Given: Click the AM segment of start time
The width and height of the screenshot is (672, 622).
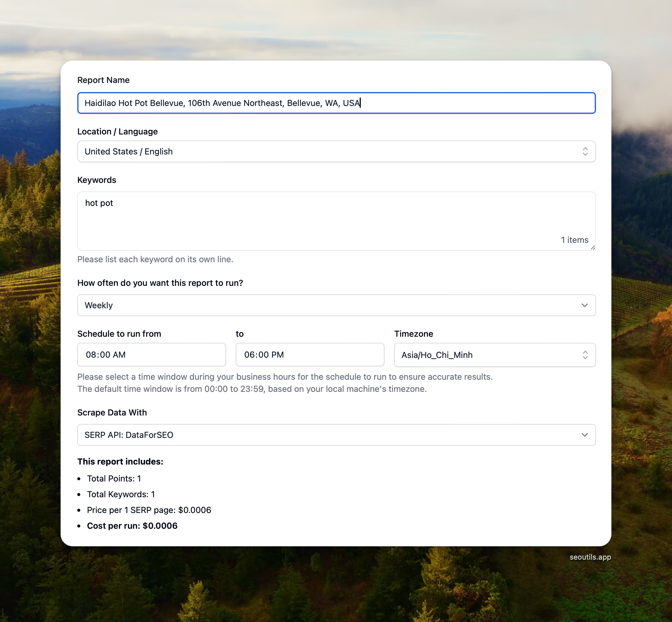Looking at the screenshot, I should [x=119, y=355].
